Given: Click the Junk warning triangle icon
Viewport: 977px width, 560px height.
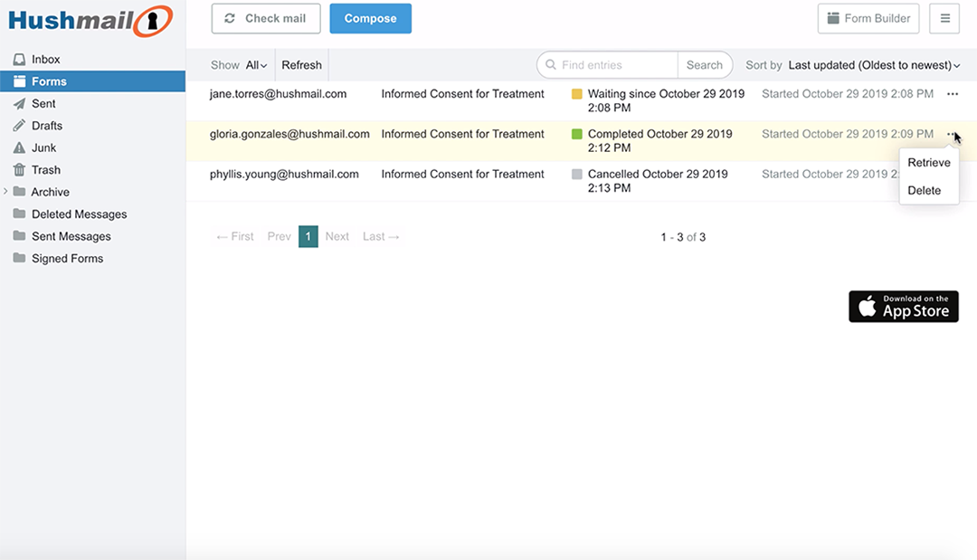Looking at the screenshot, I should (x=19, y=147).
